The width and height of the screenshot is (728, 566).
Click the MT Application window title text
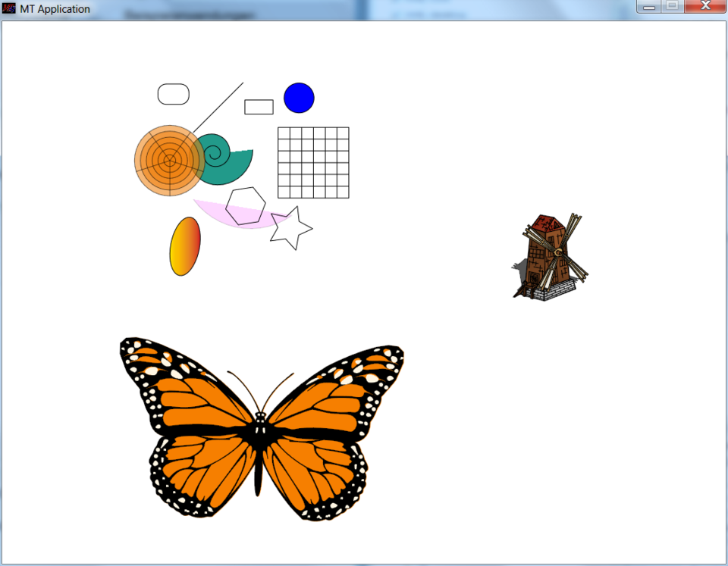pos(55,9)
